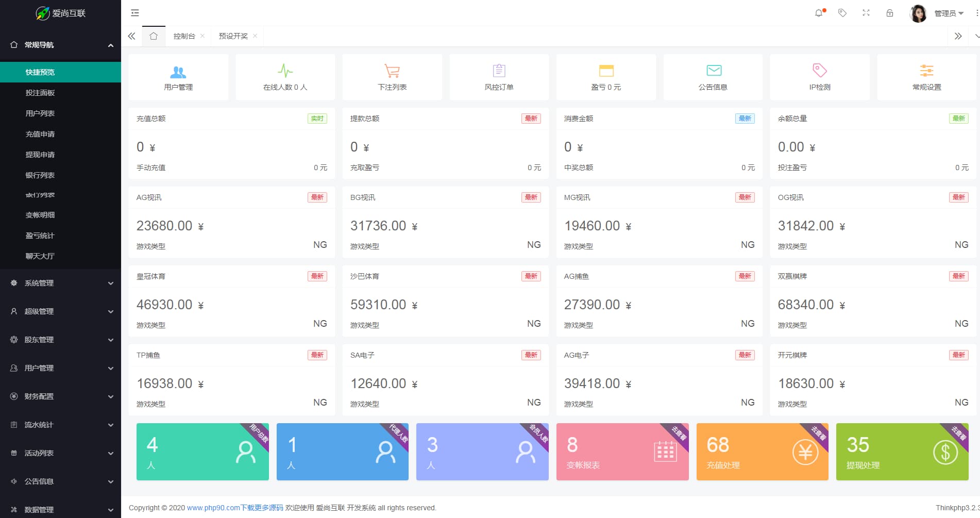Click the green 提现处理 card
Screen dimensions: 980x518
point(902,452)
